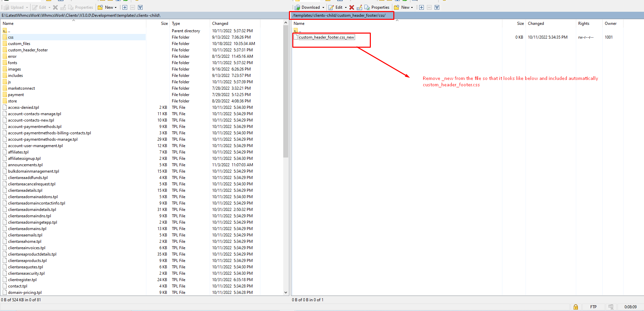Click the padlock icon in the status bar
Image resolution: width=644 pixels, height=311 pixels.
576,307
